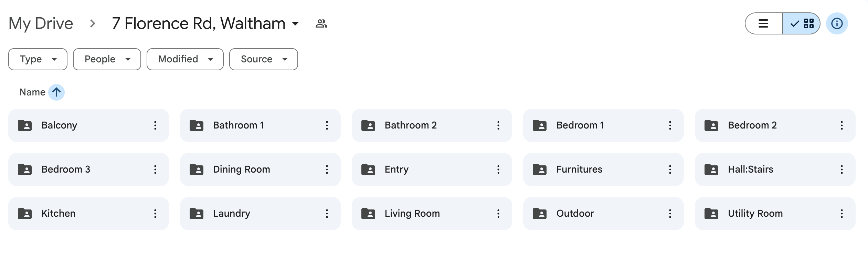Image resolution: width=868 pixels, height=257 pixels.
Task: Open the Source filter dropdown
Action: (263, 59)
